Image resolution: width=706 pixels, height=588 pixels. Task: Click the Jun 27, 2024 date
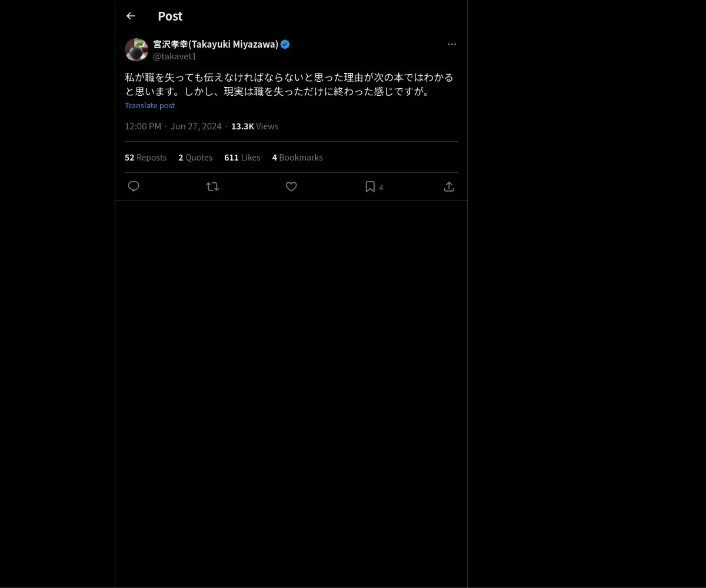click(196, 126)
